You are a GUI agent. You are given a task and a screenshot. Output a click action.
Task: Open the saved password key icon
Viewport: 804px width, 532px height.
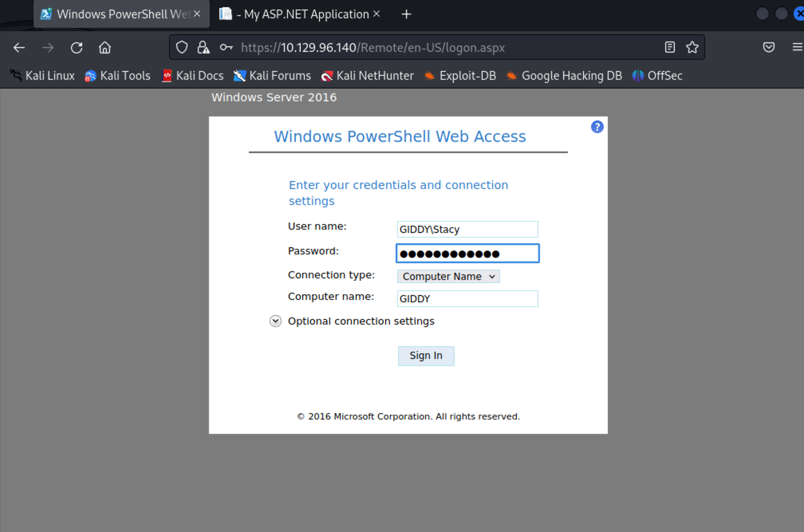[x=226, y=47]
